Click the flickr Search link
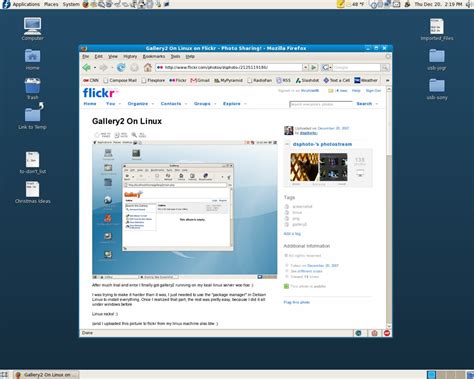Viewport: 474px width, 379px height. pos(364,104)
